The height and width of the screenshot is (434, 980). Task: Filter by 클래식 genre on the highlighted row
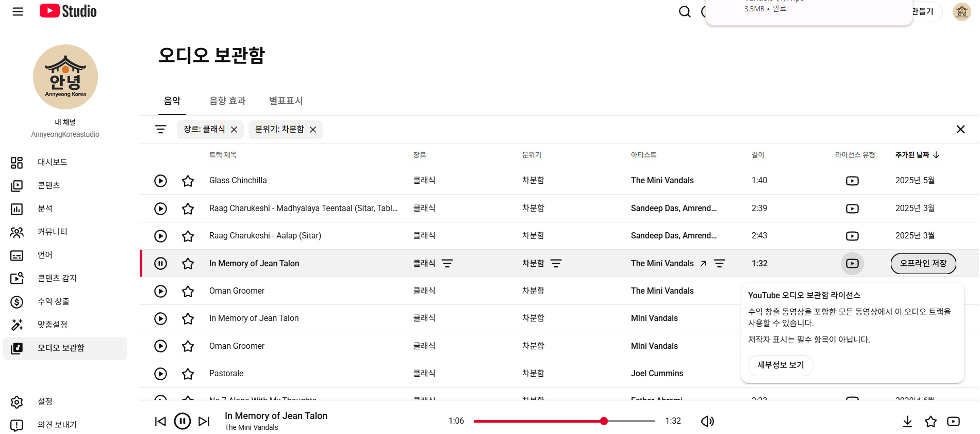[x=447, y=263]
